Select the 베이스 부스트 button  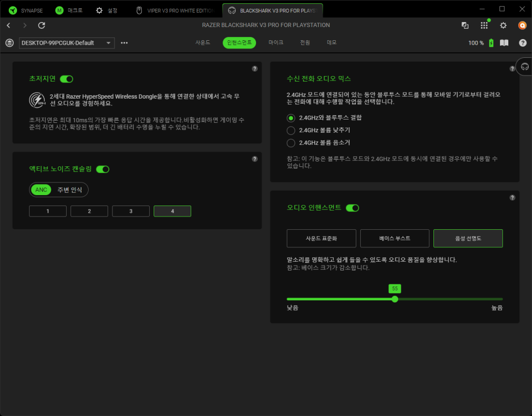point(394,239)
